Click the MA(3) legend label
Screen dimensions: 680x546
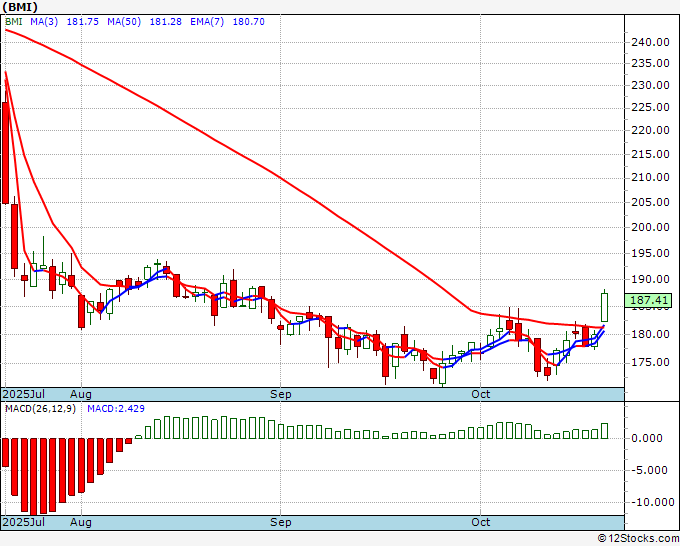(x=44, y=22)
